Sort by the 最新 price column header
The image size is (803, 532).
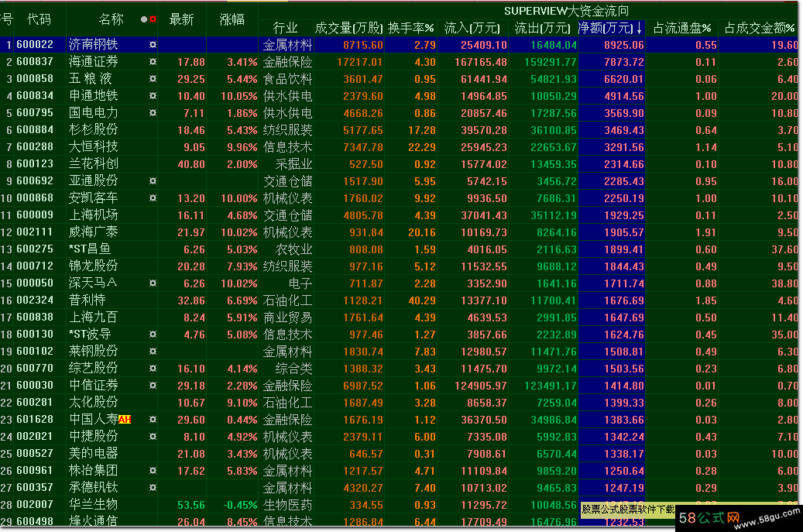pos(181,19)
